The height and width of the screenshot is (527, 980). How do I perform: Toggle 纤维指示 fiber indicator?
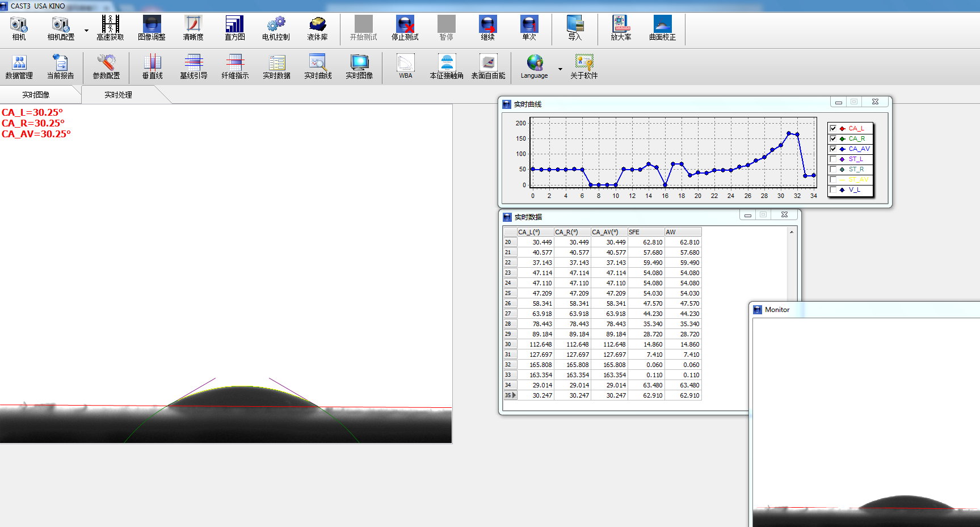pos(235,67)
